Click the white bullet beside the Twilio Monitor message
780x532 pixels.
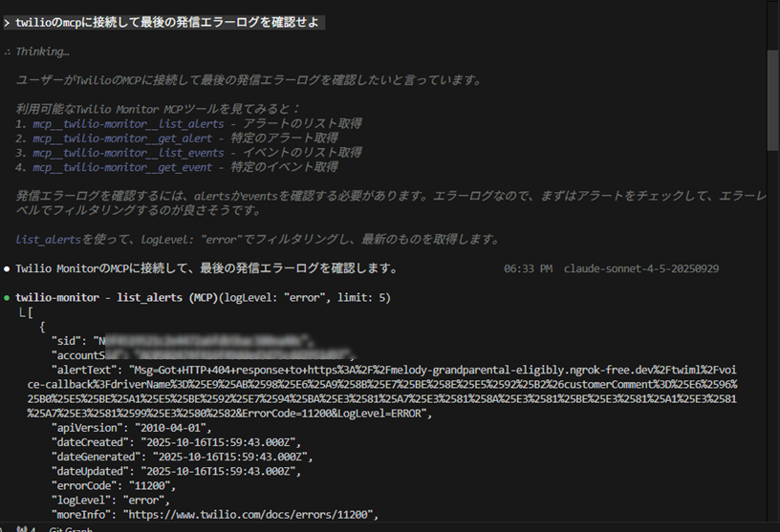7,269
